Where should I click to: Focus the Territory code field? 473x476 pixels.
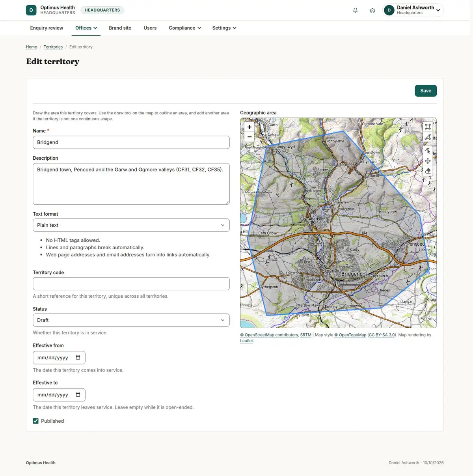tap(131, 284)
